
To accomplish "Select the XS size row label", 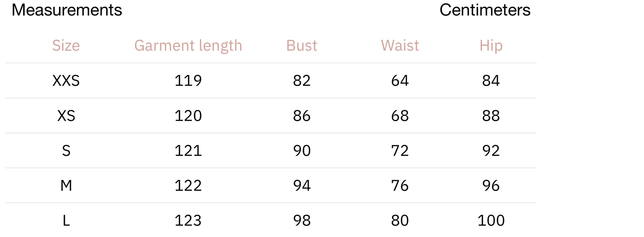I will pyautogui.click(x=66, y=116).
